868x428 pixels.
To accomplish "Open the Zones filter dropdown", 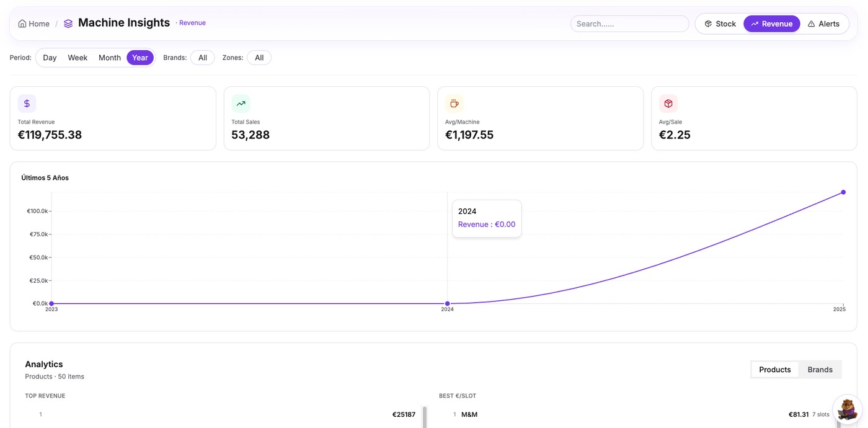I will [x=259, y=57].
